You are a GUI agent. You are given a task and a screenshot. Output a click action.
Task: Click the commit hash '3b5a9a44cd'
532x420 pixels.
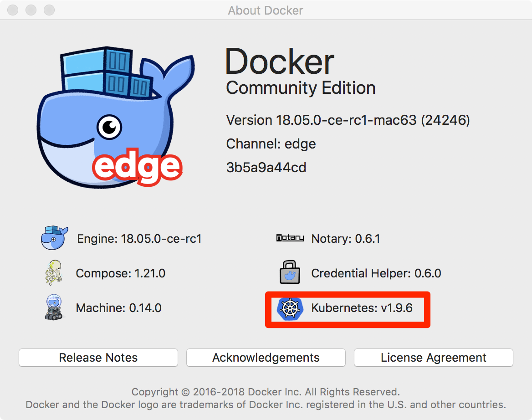point(266,168)
